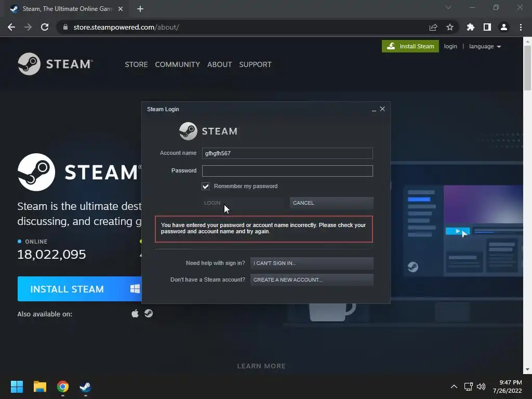The height and width of the screenshot is (399, 532).
Task: Click the browser back arrow
Action: click(x=11, y=27)
